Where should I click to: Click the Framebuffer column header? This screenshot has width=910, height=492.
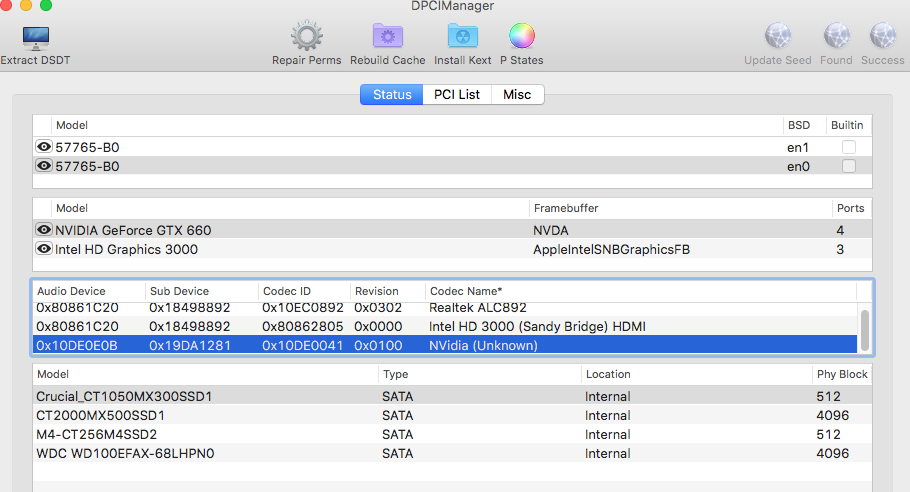566,208
